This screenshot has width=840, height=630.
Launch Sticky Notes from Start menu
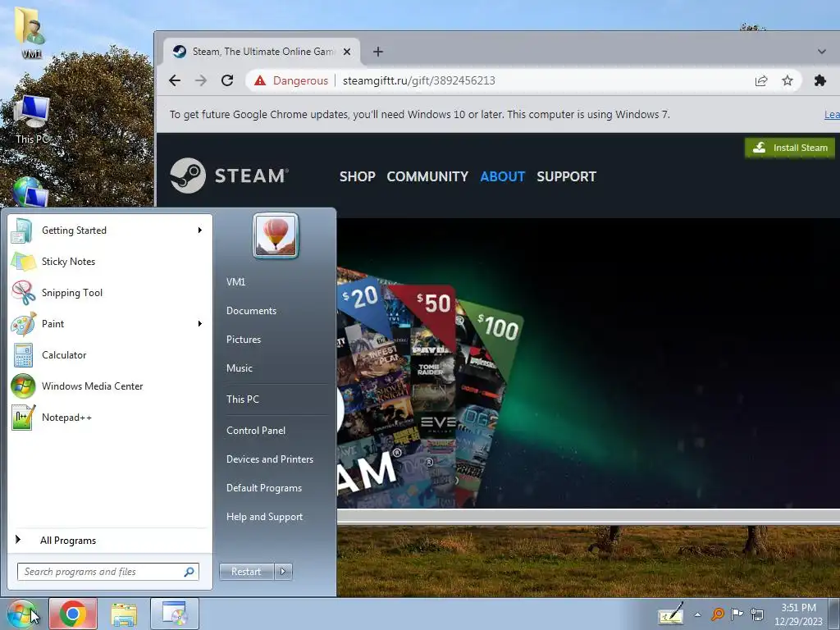[109, 262]
